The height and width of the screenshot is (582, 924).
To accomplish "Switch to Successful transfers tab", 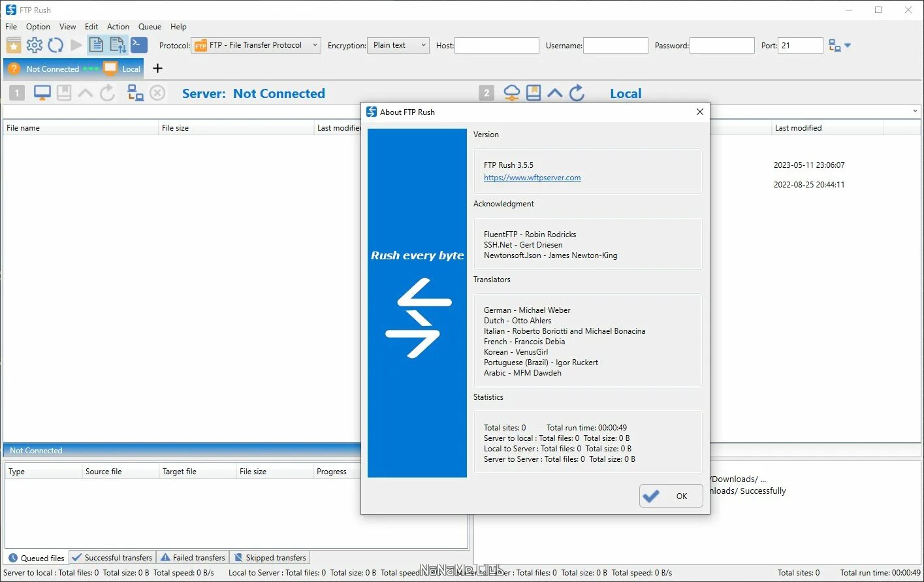I will (x=112, y=558).
